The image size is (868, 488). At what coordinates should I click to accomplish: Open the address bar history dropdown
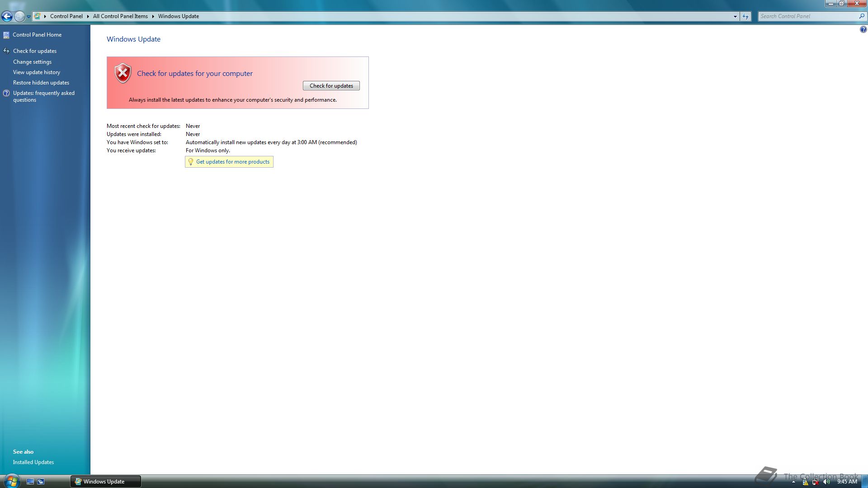tap(735, 16)
